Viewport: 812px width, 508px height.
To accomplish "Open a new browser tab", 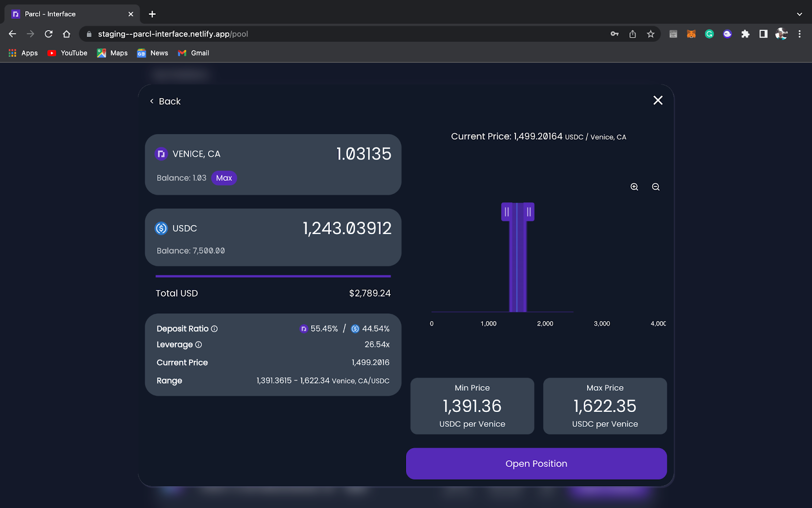I will click(152, 14).
